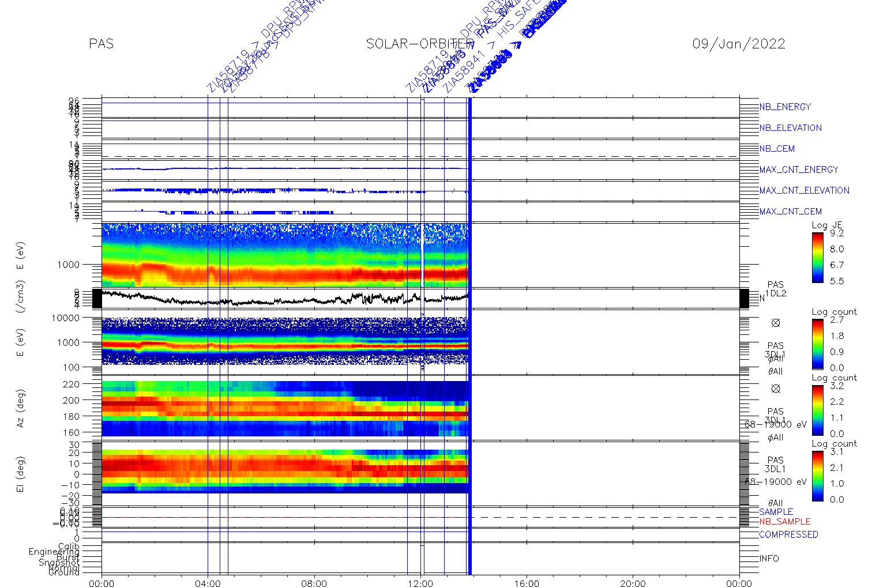Click the Engineering mode label in INFO panel
This screenshot has height=588, width=872.
point(54,552)
